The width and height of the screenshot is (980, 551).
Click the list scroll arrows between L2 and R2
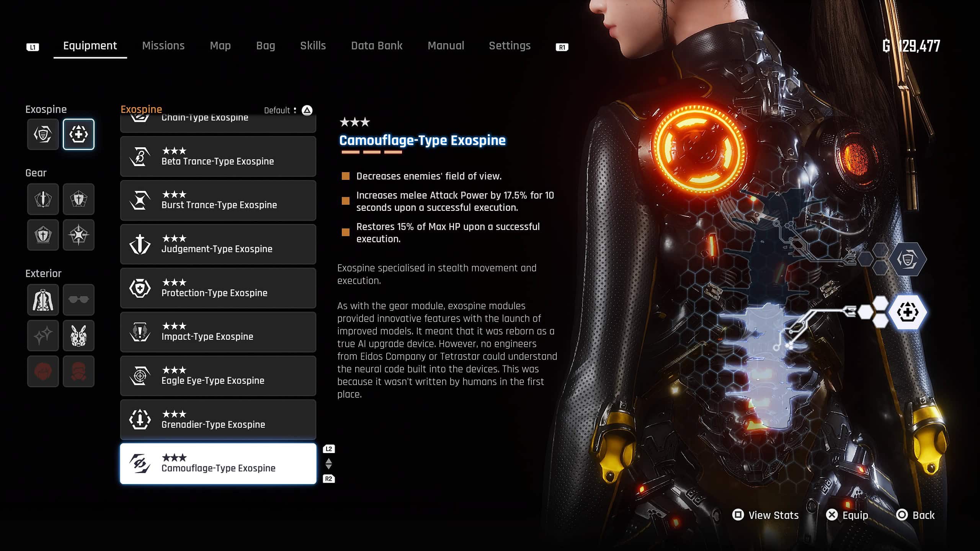tap(328, 464)
